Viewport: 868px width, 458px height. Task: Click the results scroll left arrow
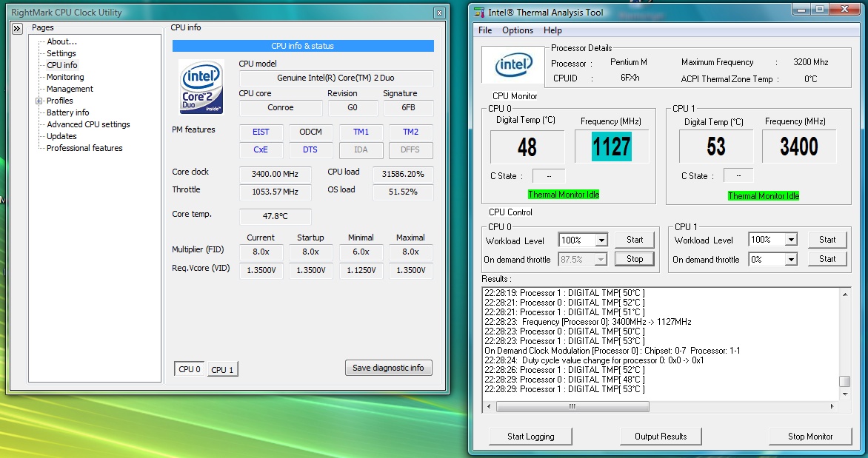(x=488, y=406)
